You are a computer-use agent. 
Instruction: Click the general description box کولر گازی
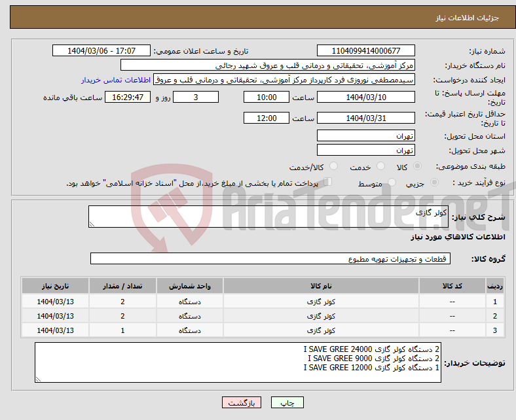(x=268, y=217)
